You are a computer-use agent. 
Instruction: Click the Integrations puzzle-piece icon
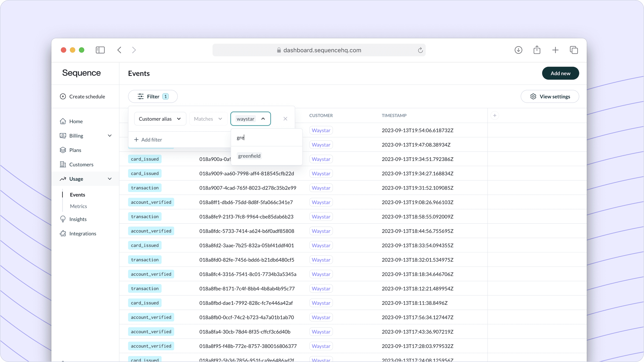[63, 233]
